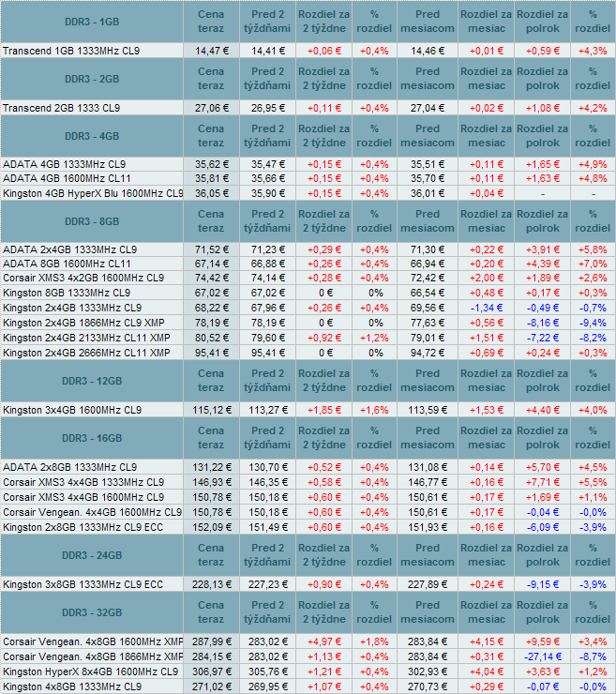The height and width of the screenshot is (694, 616).
Task: Click the 'Kingston 2x4GB 1333MHz CL9' row name
Action: pyautogui.click(x=72, y=308)
